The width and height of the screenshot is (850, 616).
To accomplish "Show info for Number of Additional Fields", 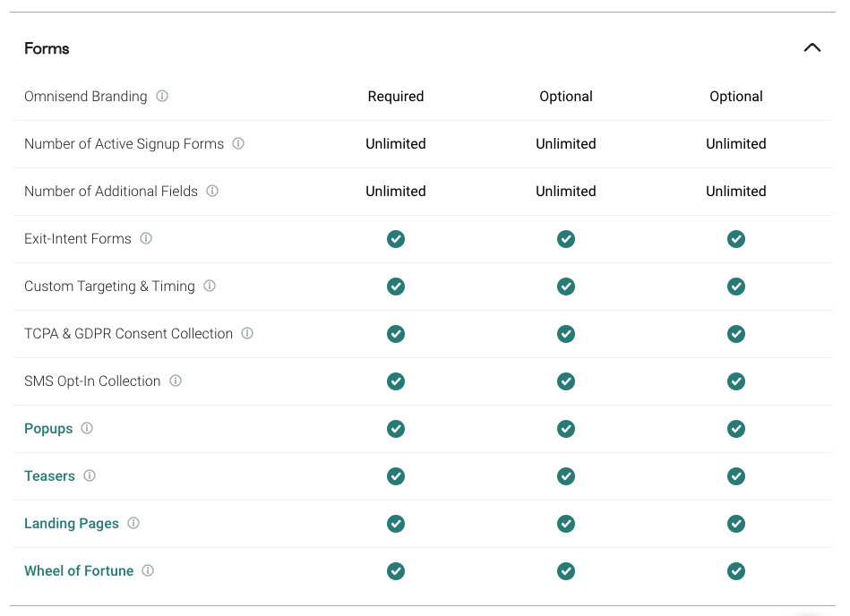I will (212, 191).
